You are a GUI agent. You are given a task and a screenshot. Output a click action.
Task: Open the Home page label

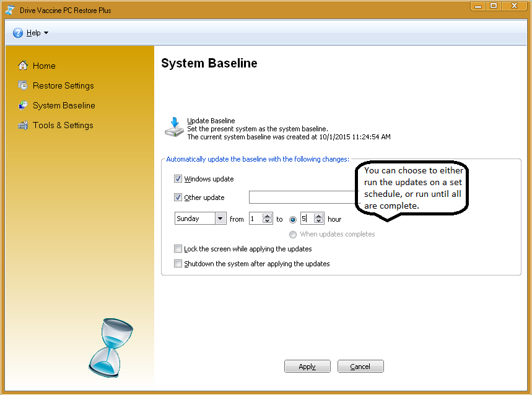coord(44,66)
